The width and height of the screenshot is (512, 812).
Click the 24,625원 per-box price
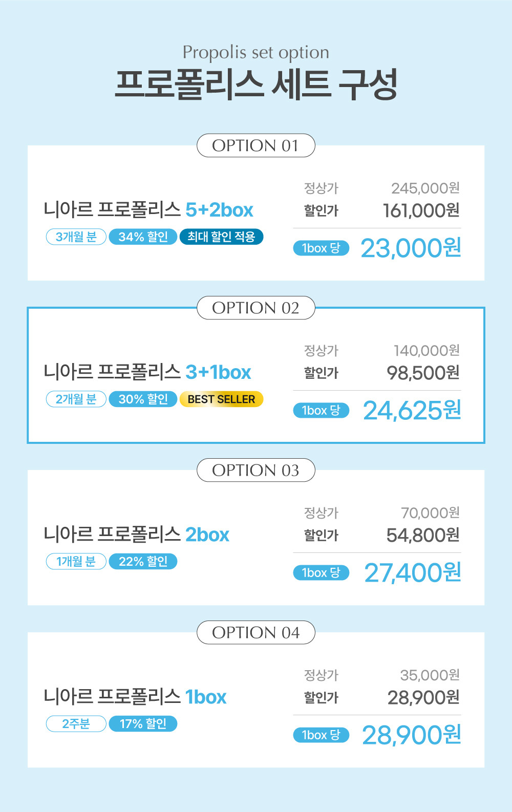(x=412, y=411)
